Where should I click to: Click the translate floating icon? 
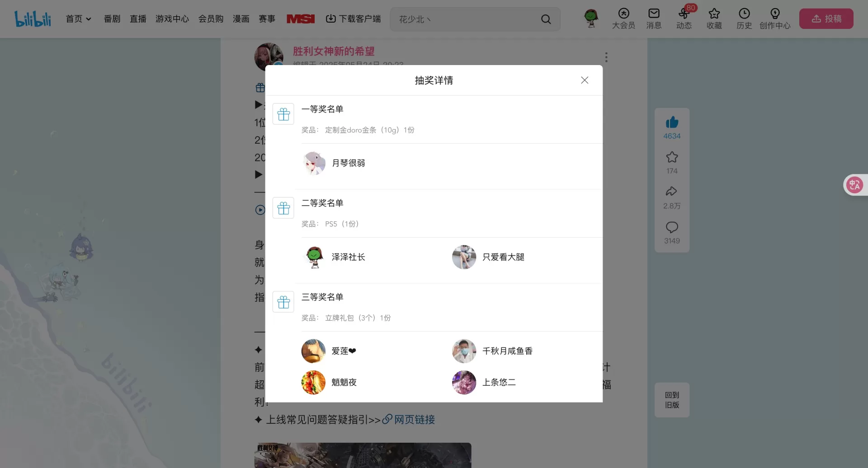point(854,185)
